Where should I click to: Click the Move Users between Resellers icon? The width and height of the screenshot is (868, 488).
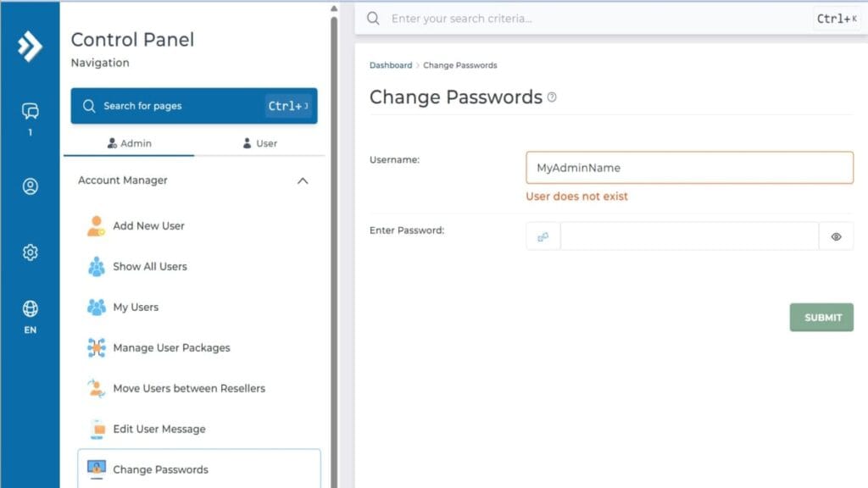pos(95,388)
